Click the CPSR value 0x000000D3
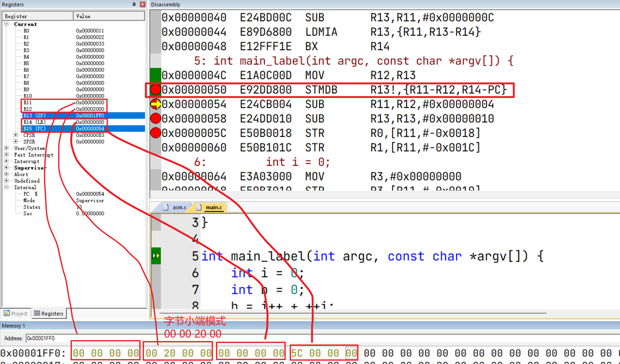The height and width of the screenshot is (364, 620). pyautogui.click(x=90, y=135)
